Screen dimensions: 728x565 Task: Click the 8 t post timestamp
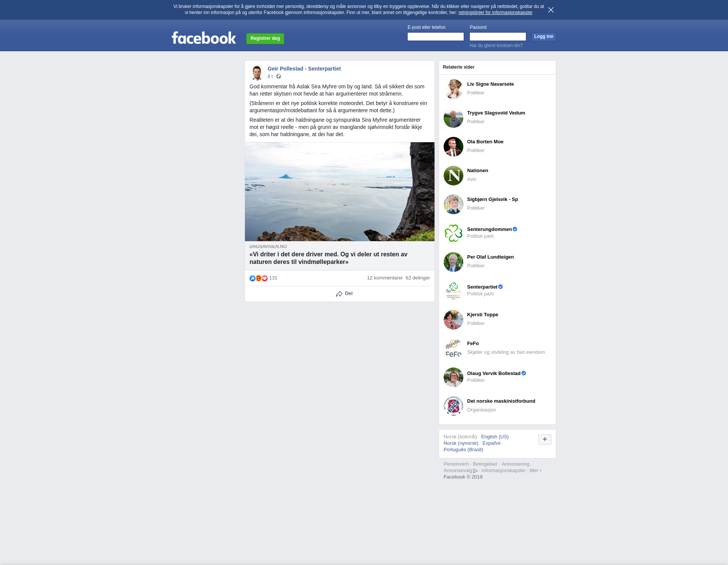coord(270,77)
